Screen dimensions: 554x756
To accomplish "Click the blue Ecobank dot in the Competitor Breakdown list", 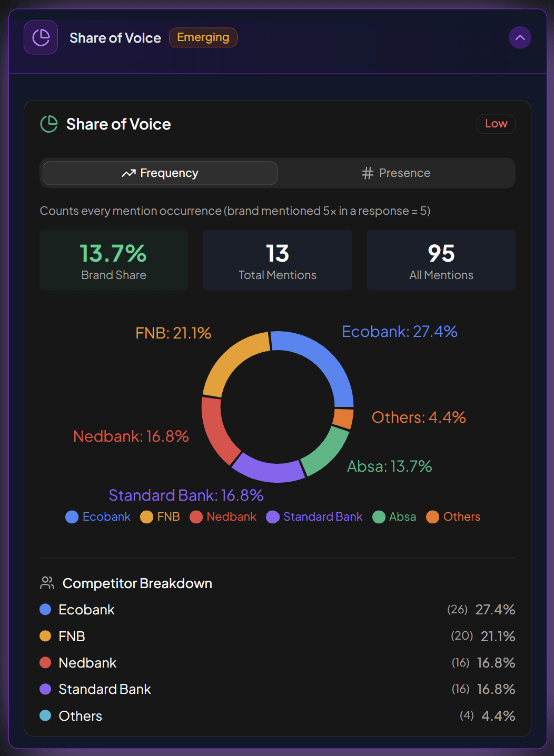I will 46,609.
